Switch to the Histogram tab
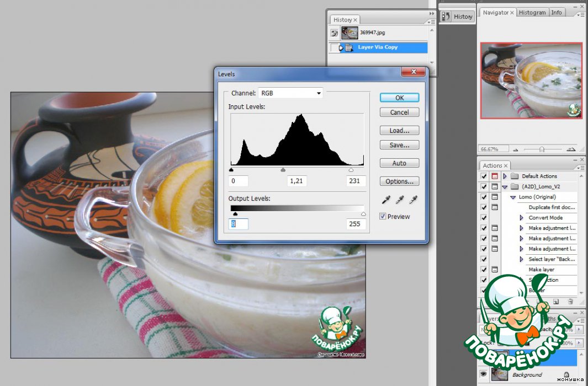 [x=532, y=12]
